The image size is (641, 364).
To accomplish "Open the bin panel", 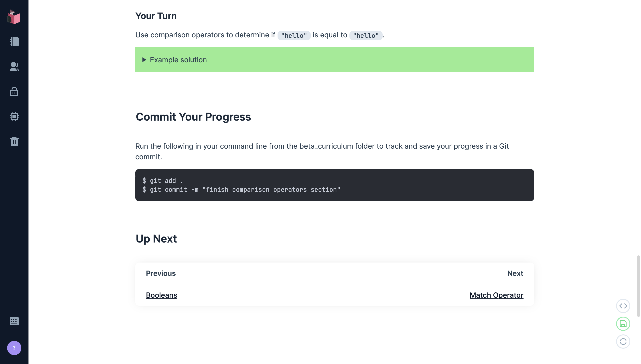I will (14, 141).
